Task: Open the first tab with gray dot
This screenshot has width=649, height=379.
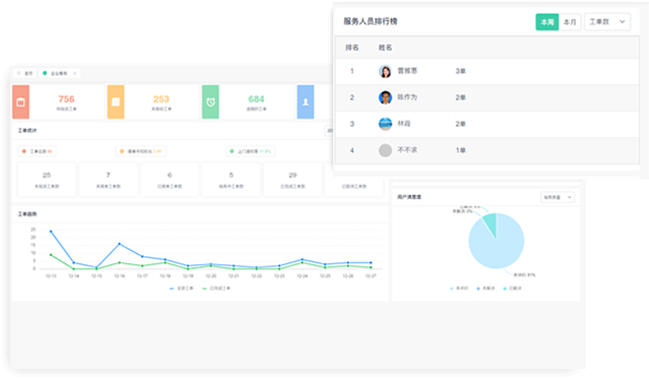Action: click(x=25, y=74)
